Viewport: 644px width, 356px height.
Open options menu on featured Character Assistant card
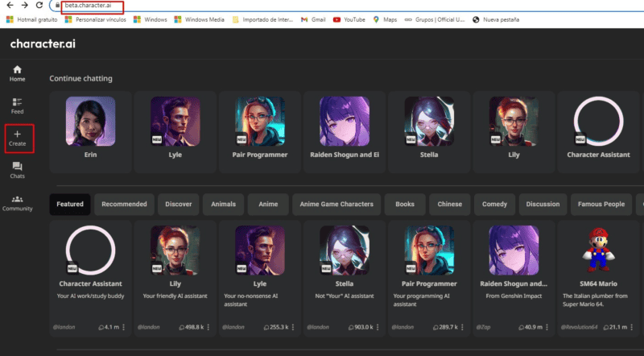click(124, 327)
